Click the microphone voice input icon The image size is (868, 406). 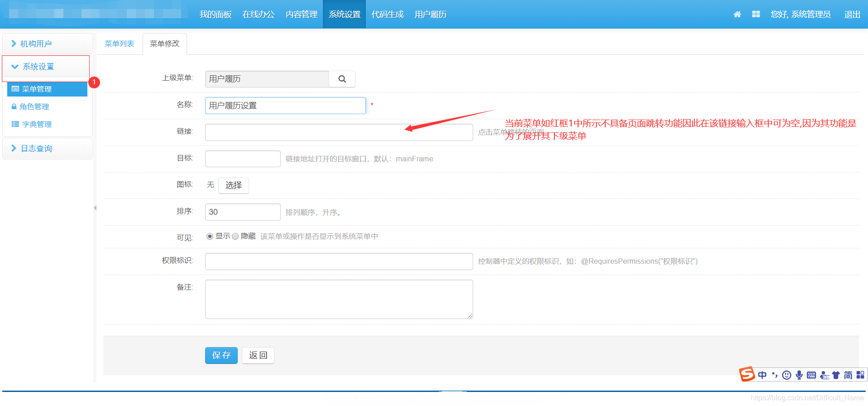799,375
